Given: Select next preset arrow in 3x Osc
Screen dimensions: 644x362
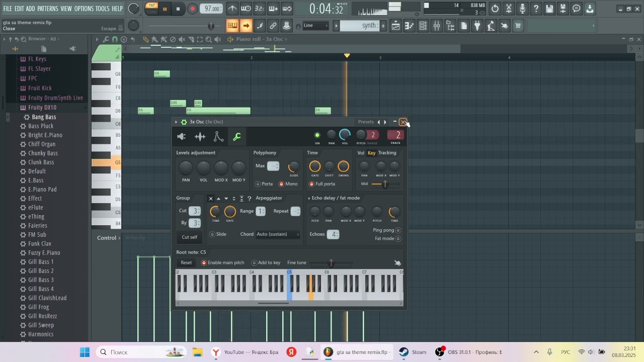Looking at the screenshot, I should [x=385, y=122].
